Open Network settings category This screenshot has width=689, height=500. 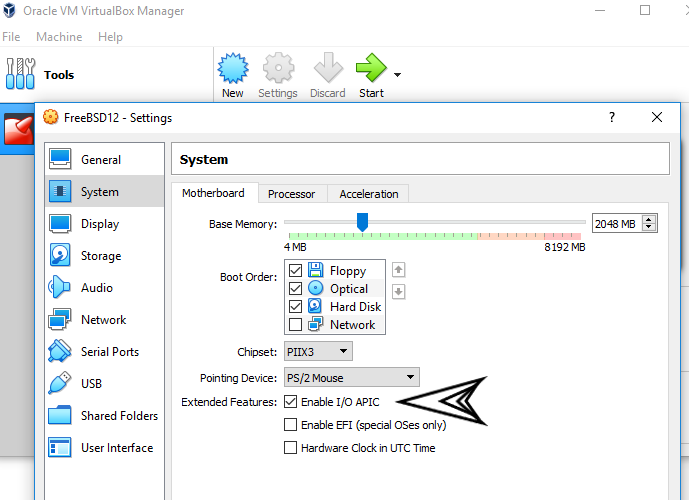tap(105, 319)
